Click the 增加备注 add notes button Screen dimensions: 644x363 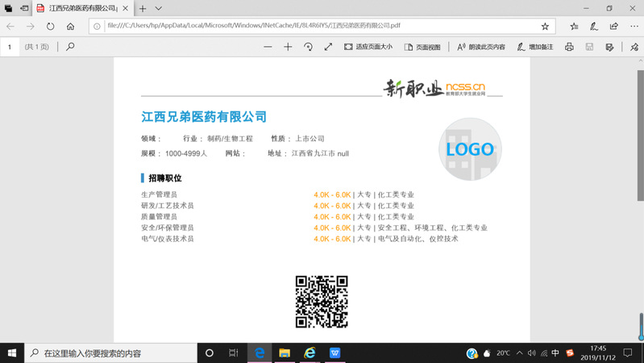point(535,47)
